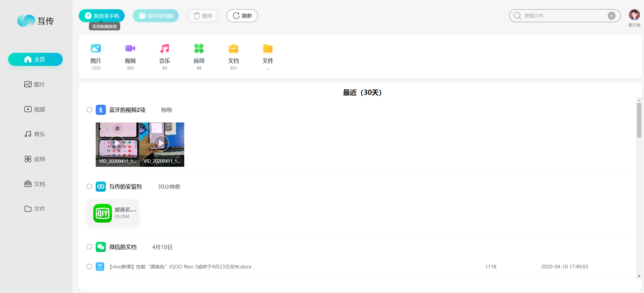
Task: Click the Word doc icon of vivo新闻 file
Action: point(100,267)
